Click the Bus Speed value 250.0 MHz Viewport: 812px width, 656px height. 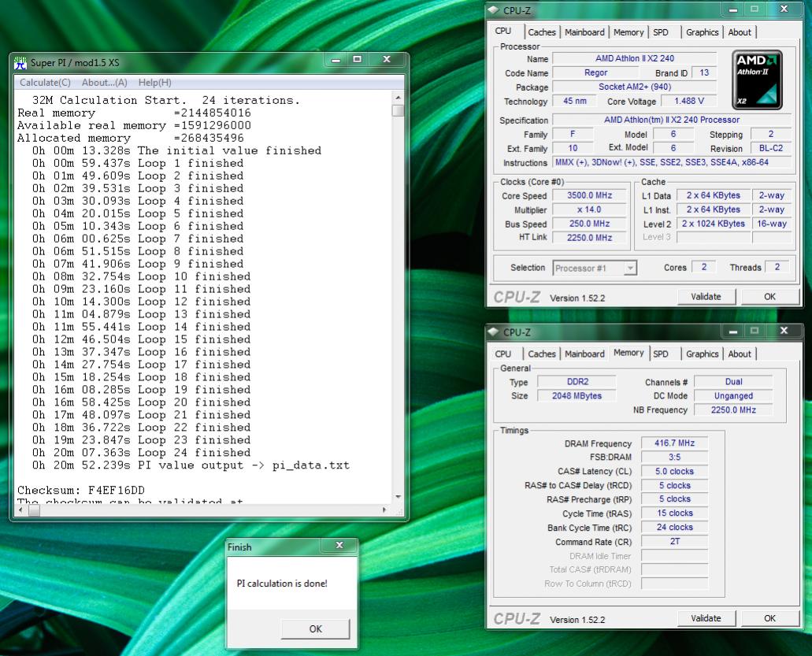[589, 223]
